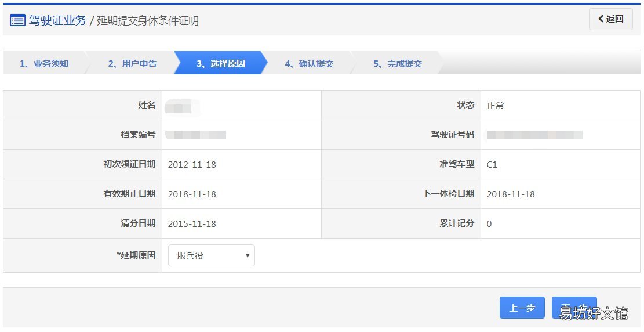Click the 清分日期 value 2015-11-18
Screen dimensions: 644x332
pyautogui.click(x=192, y=224)
